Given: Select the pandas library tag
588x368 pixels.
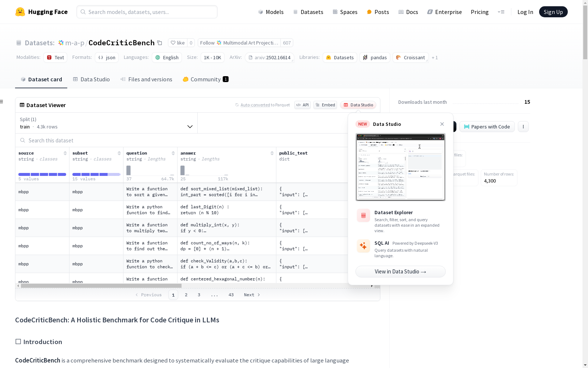Looking at the screenshot, I should pos(375,57).
